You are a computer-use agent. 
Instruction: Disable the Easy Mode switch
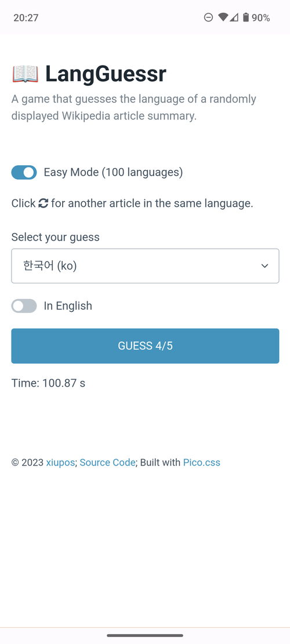click(x=24, y=173)
